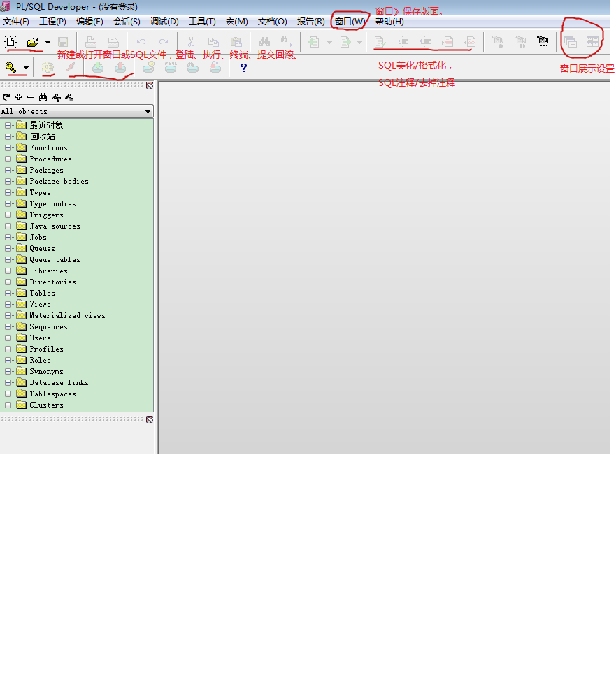Click the Macro library black camera icon
This screenshot has height=699, width=616.
click(543, 42)
